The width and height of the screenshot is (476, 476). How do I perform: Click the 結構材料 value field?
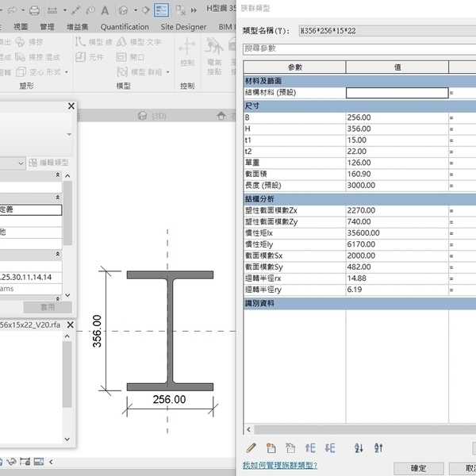tap(397, 93)
